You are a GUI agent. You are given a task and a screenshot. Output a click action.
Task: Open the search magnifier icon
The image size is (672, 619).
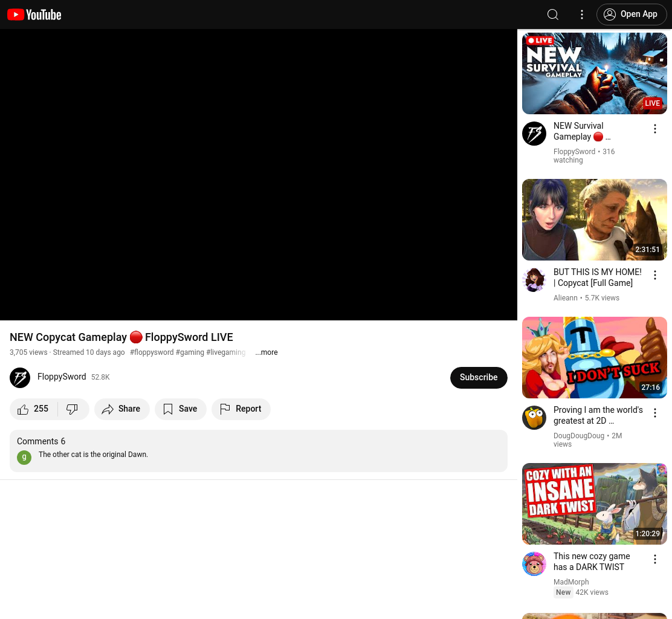click(553, 15)
